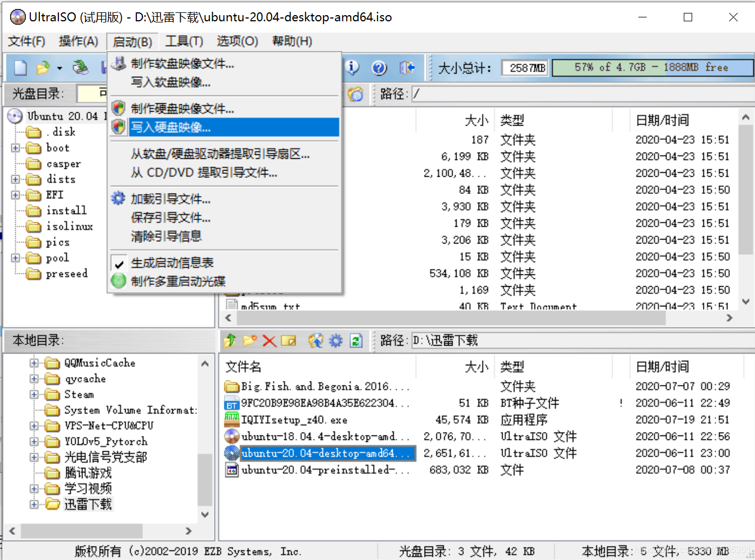Click the red X delete icon
755x560 pixels.
[x=269, y=341]
